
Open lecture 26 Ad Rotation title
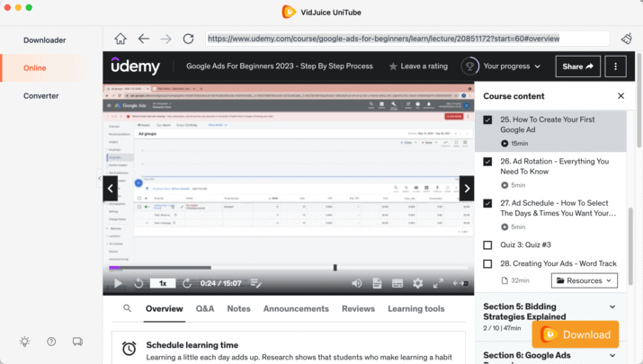555,166
